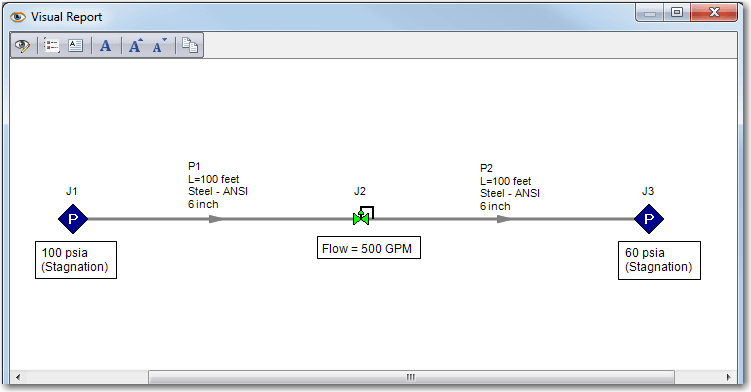Screen dimensions: 751x392
Task: Click the scroll left arrow
Action: coord(18,377)
